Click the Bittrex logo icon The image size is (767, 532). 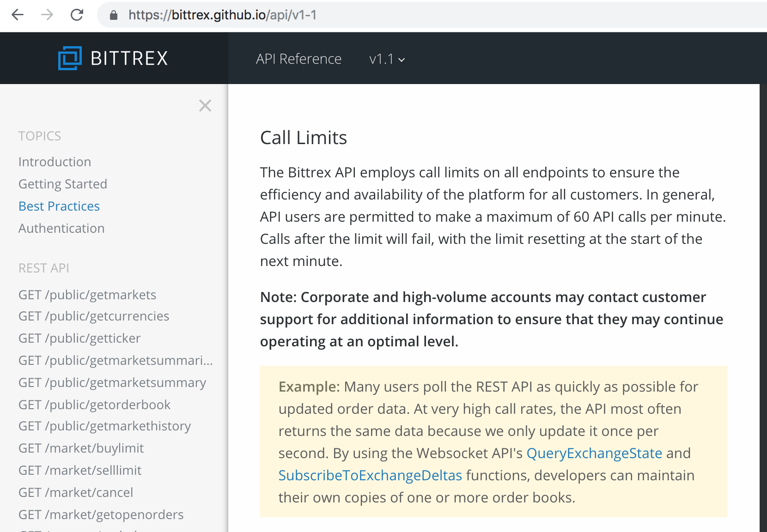(70, 58)
